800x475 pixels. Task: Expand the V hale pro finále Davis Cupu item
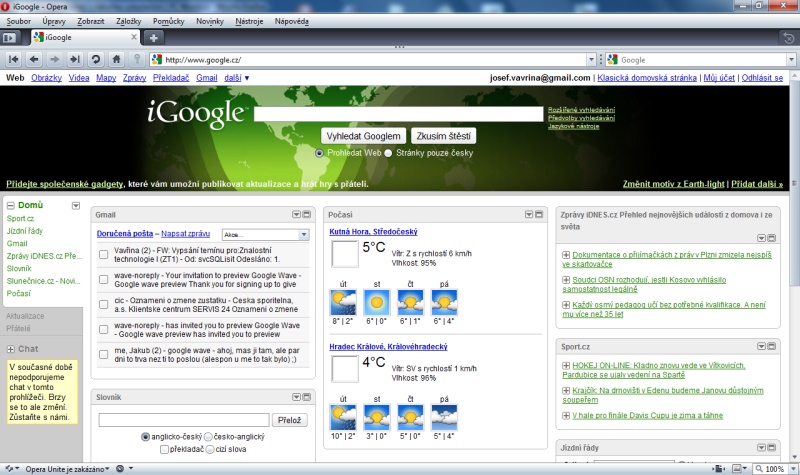[x=566, y=415]
